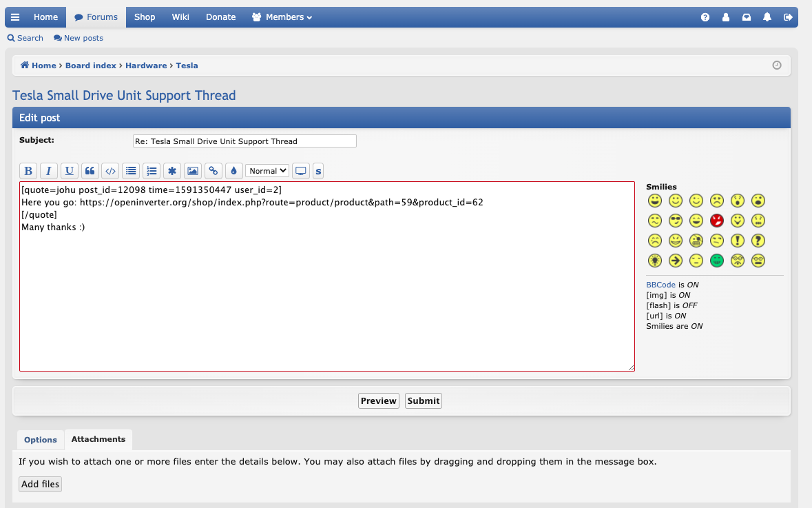Insert code tag with code button
This screenshot has width=812, height=508.
coord(110,171)
